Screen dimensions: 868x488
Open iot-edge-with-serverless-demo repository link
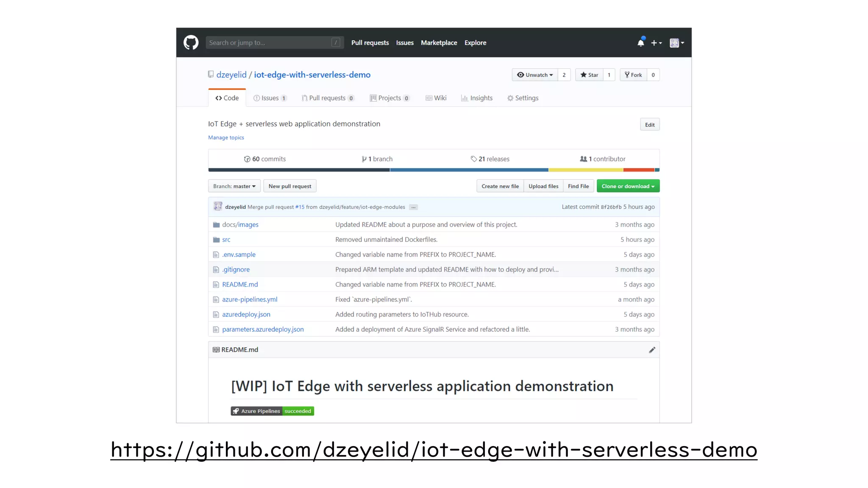click(312, 75)
